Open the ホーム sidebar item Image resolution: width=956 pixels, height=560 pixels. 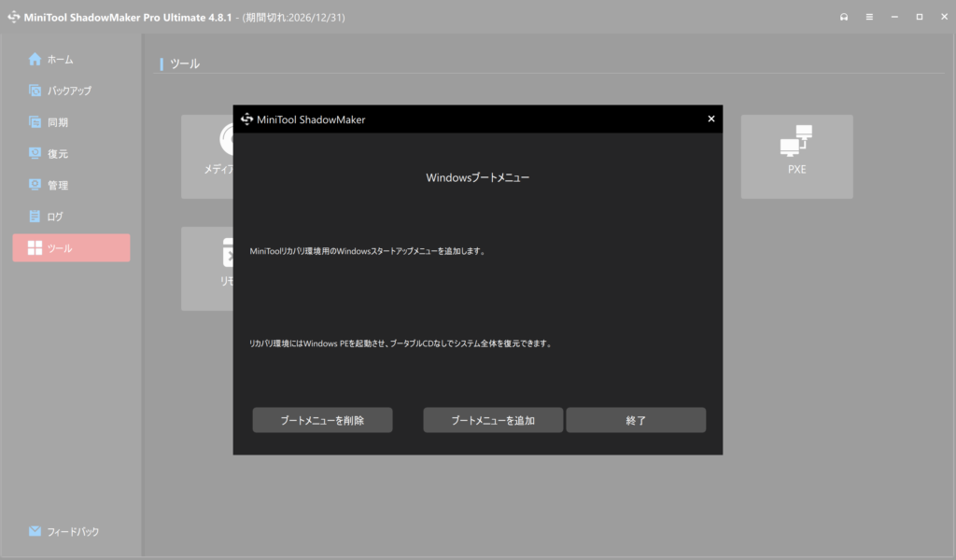[71, 59]
